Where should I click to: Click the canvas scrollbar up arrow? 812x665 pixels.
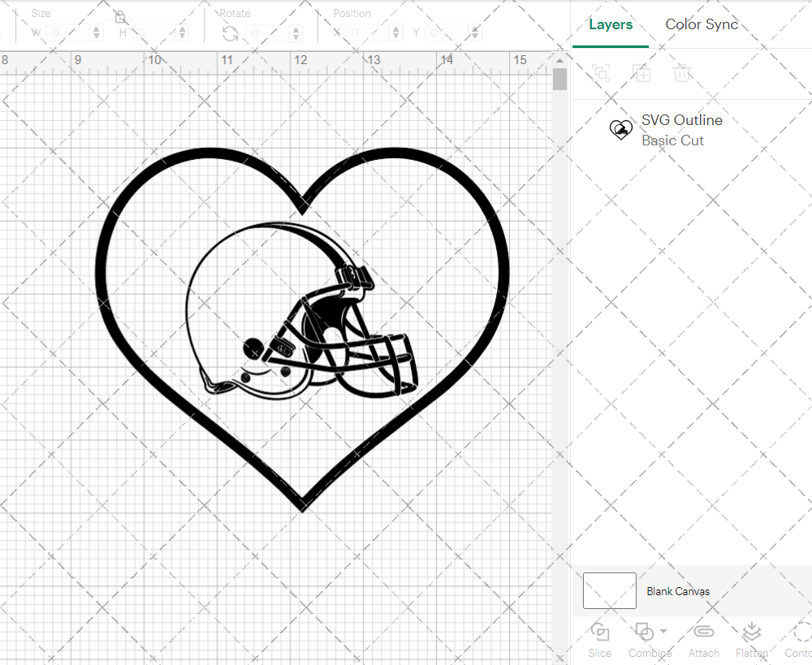[559, 61]
